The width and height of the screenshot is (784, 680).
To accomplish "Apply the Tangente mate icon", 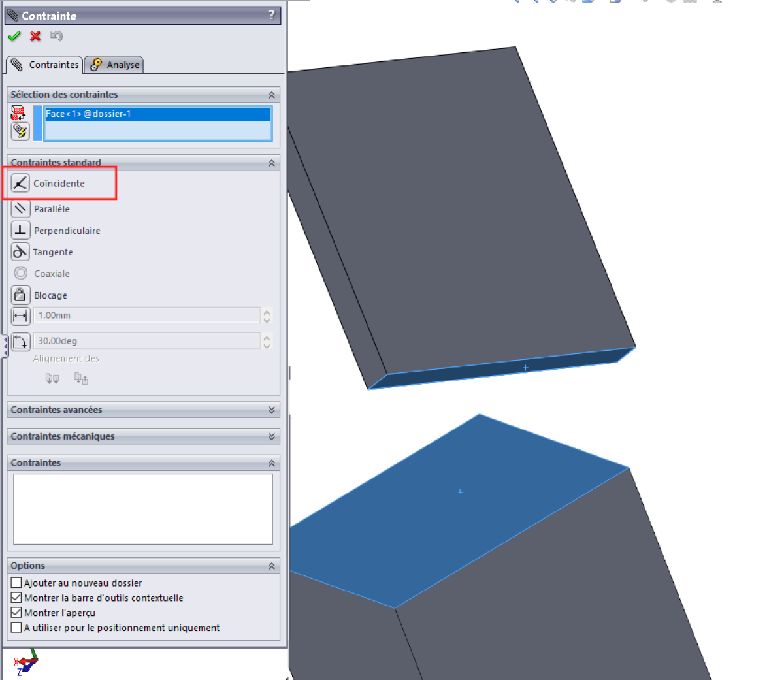I will [x=20, y=251].
